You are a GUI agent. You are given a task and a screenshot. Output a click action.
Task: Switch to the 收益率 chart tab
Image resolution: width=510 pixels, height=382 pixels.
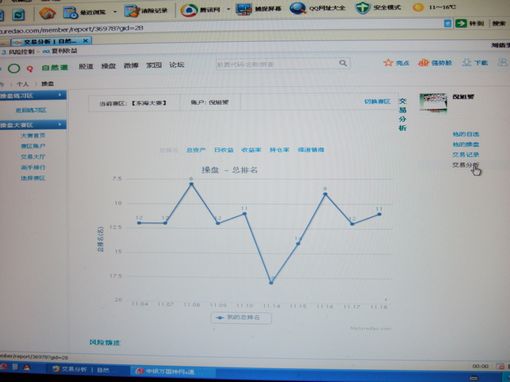tap(251, 150)
